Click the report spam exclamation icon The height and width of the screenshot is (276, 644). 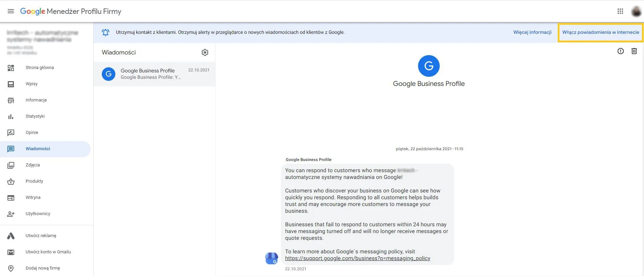point(620,51)
